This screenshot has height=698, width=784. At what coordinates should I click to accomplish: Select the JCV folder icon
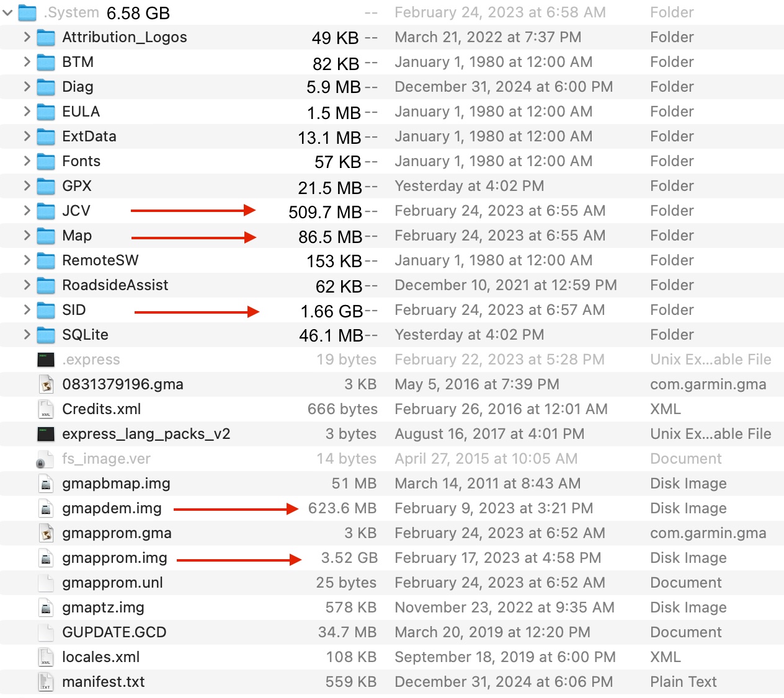[46, 211]
